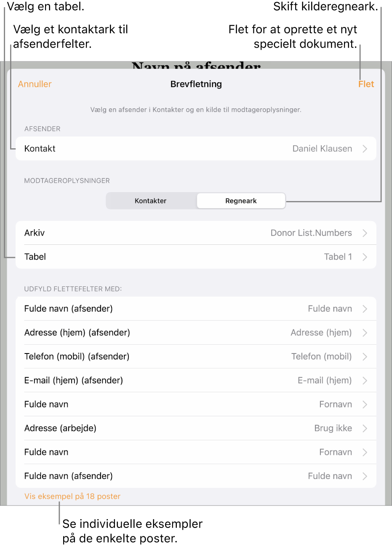Open Telefon (mobil) (afsender) field mapping
The image size is (392, 549).
(196, 357)
